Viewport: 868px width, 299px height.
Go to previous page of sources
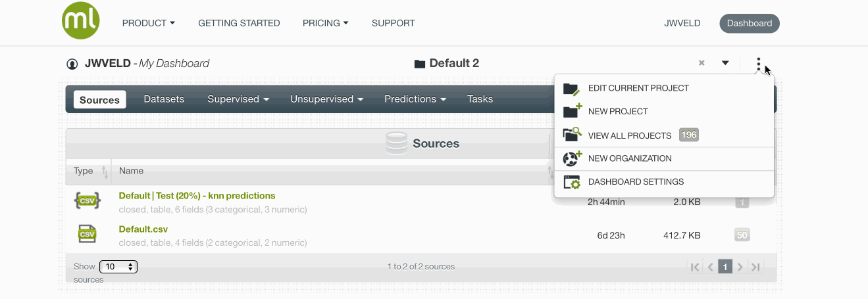[x=710, y=267]
